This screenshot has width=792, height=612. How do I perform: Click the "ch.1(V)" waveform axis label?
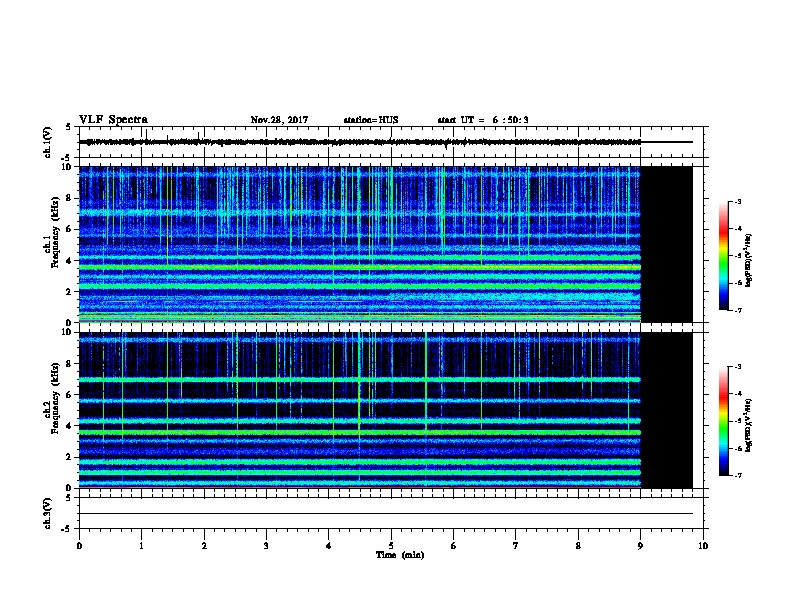[x=48, y=142]
